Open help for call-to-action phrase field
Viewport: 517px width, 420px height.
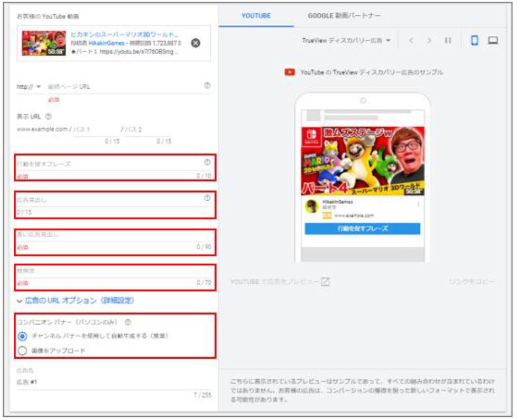207,162
